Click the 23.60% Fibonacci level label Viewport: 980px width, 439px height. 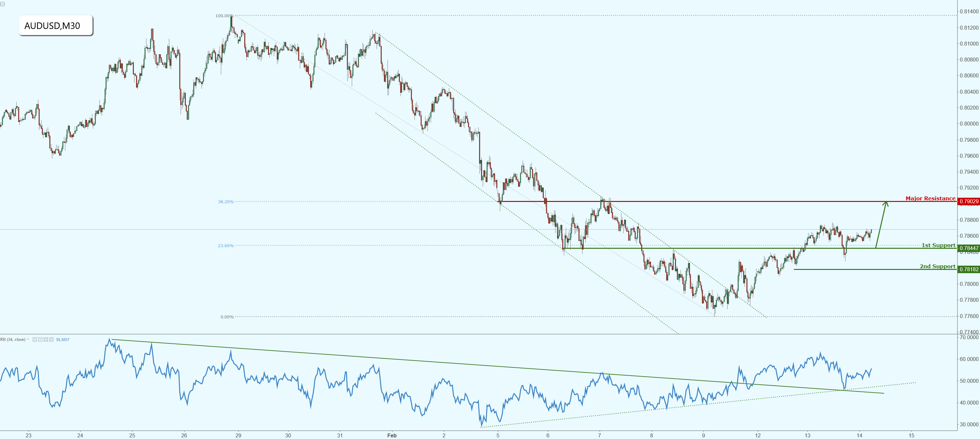click(226, 246)
